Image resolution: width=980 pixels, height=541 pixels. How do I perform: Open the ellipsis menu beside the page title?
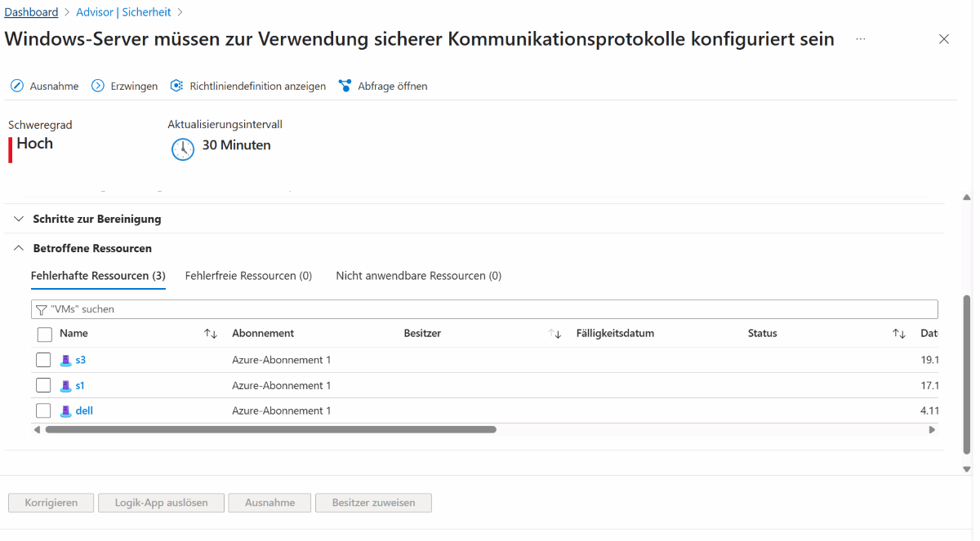[860, 39]
